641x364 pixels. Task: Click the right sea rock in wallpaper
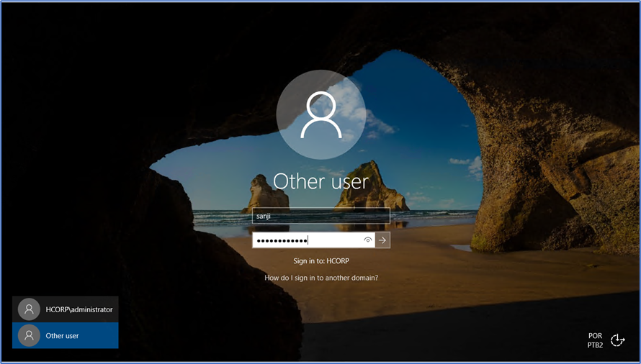tap(380, 188)
